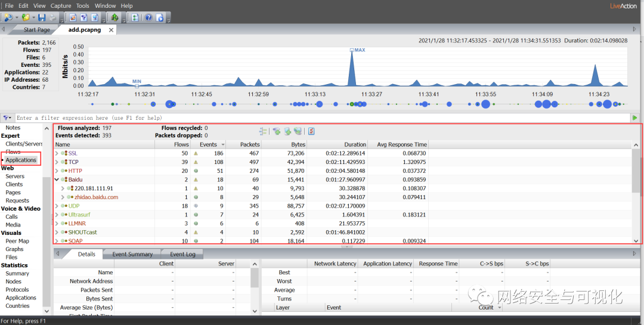Click in the filter expression input field
The height and width of the screenshot is (325, 644).
[323, 118]
